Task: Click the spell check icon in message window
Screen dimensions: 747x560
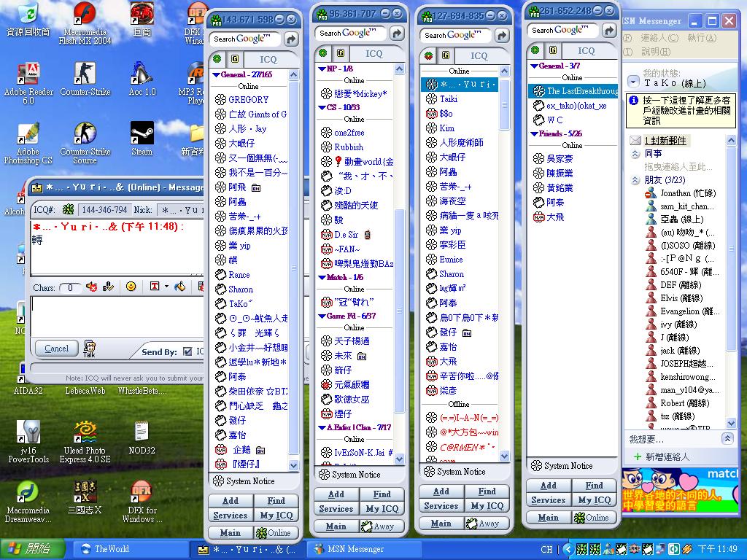Action: tap(108, 287)
